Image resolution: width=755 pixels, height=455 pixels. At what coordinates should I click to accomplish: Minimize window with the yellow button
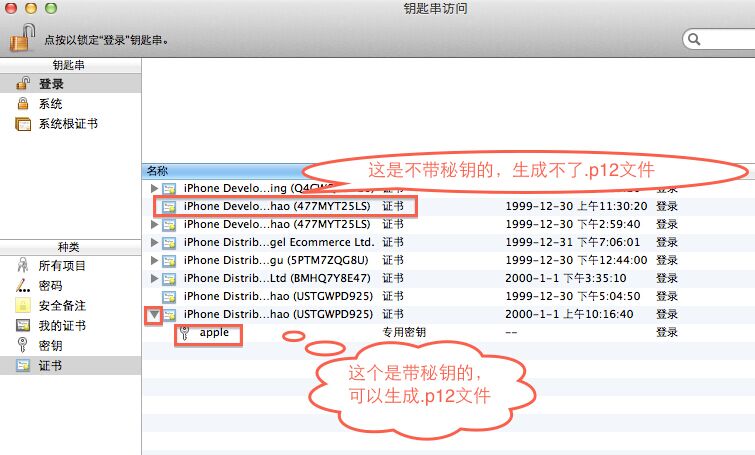tap(31, 8)
